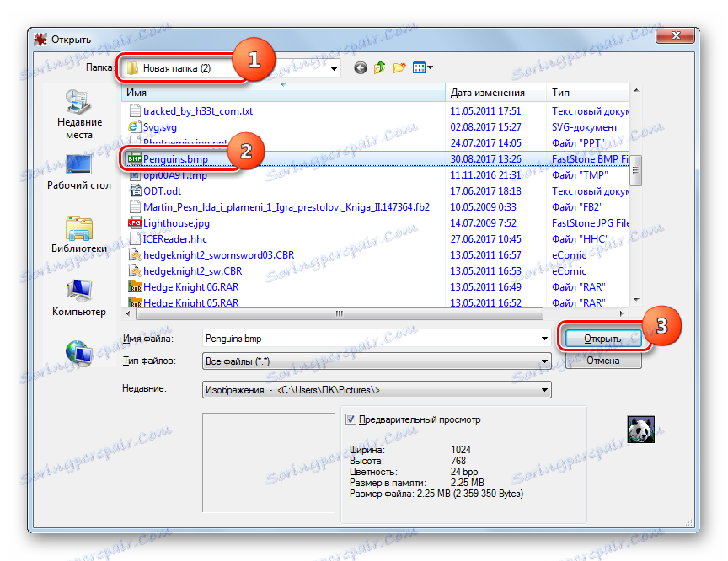Select the Martin_Pesn_lda_i_plameni fb2 file name
The width and height of the screenshot is (728, 561).
[x=286, y=207]
